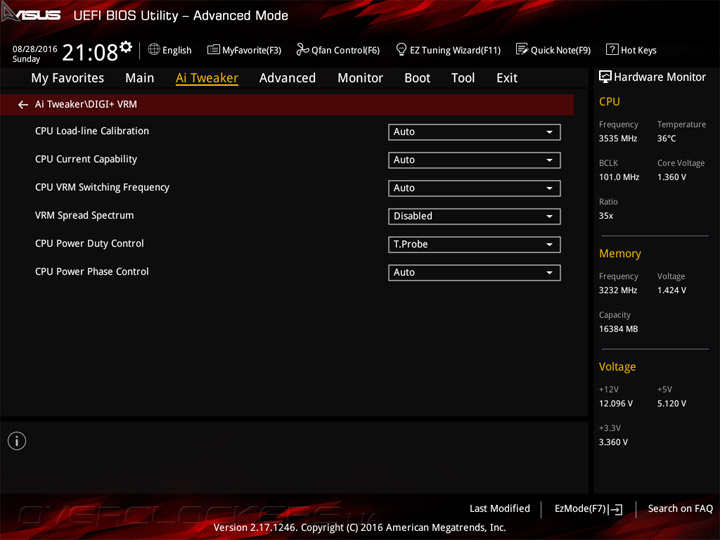Click Ai Tweaker\DIGI+ VRM breadcrumb text
This screenshot has height=540, width=720.
pyautogui.click(x=86, y=104)
